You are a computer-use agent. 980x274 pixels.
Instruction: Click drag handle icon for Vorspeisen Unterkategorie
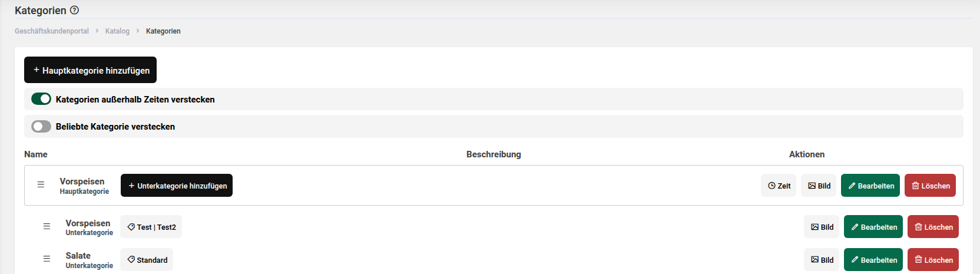pos(47,226)
